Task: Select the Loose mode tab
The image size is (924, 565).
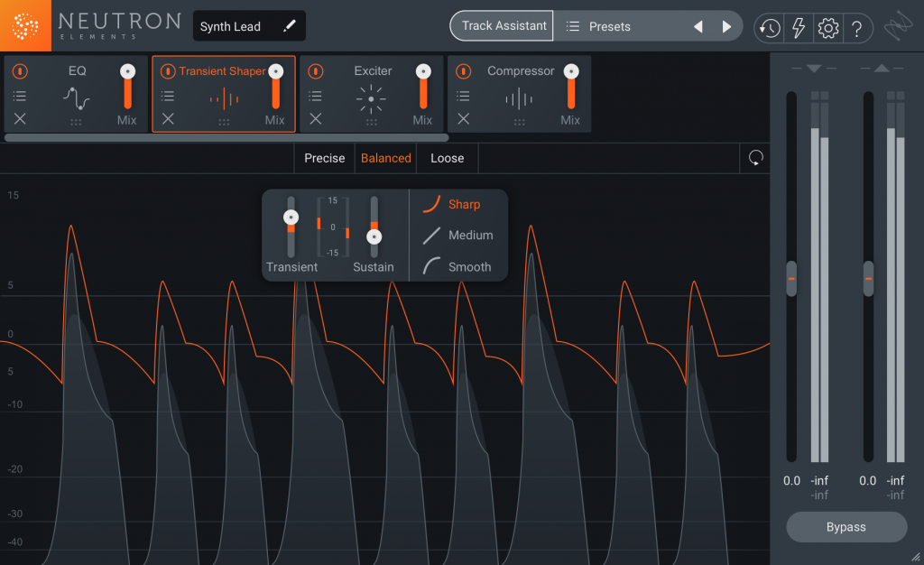Action: pos(447,158)
